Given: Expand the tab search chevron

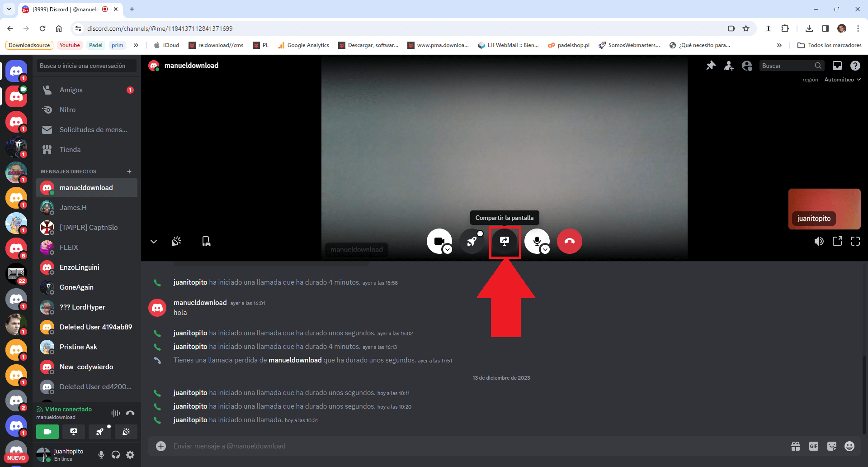Looking at the screenshot, I should [x=9, y=9].
